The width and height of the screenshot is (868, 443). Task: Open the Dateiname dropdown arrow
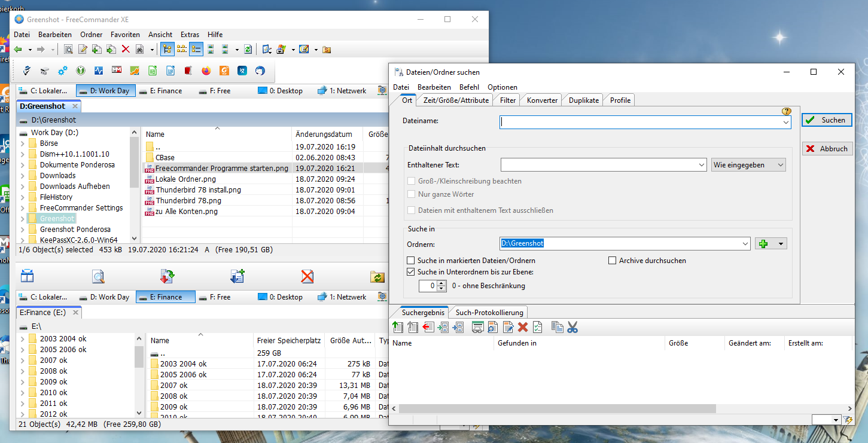[x=786, y=122]
